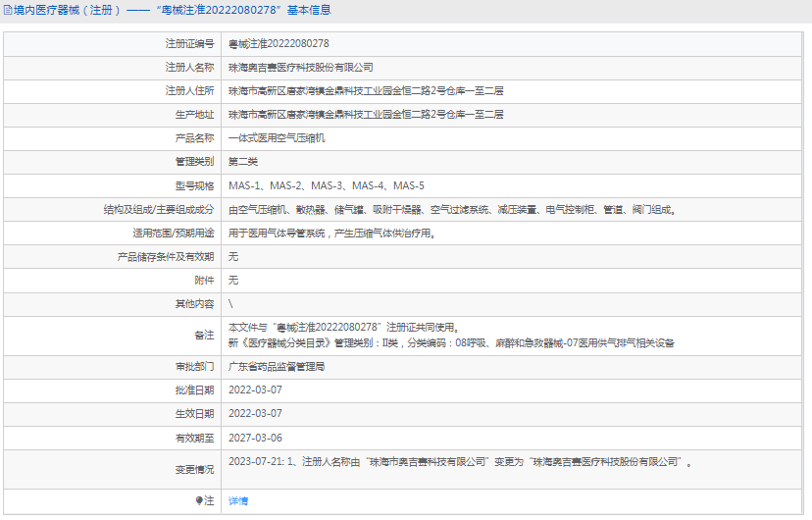Image resolution: width=812 pixels, height=520 pixels.
Task: Click the 备注 label
Action: coord(205,336)
